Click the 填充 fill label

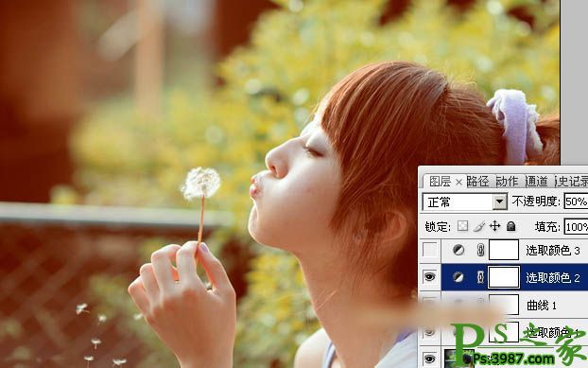tap(547, 227)
